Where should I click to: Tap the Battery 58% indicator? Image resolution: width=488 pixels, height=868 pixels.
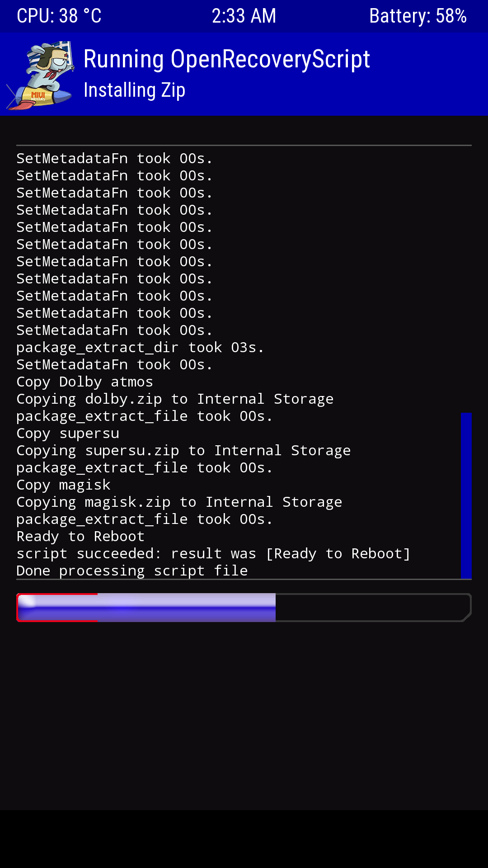click(x=418, y=16)
